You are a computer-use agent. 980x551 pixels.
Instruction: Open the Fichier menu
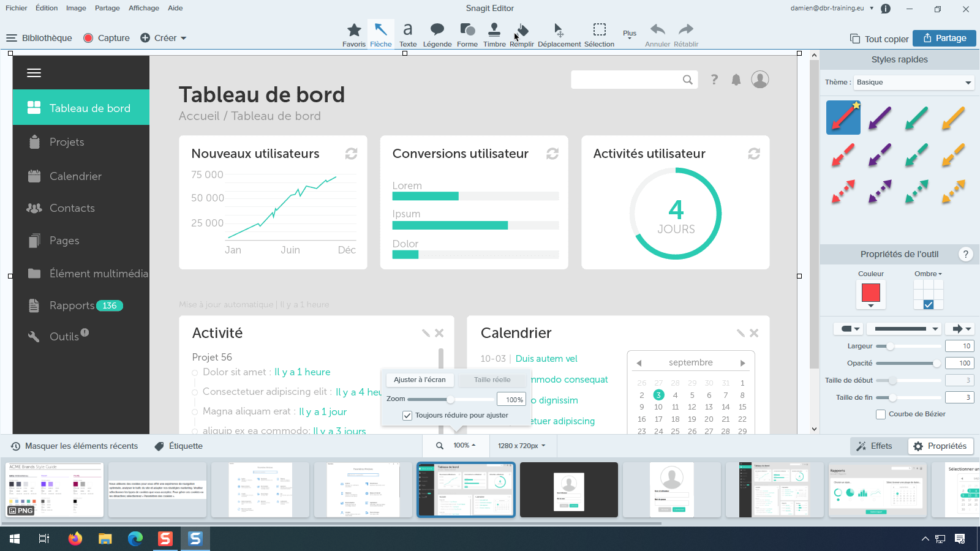tap(17, 8)
